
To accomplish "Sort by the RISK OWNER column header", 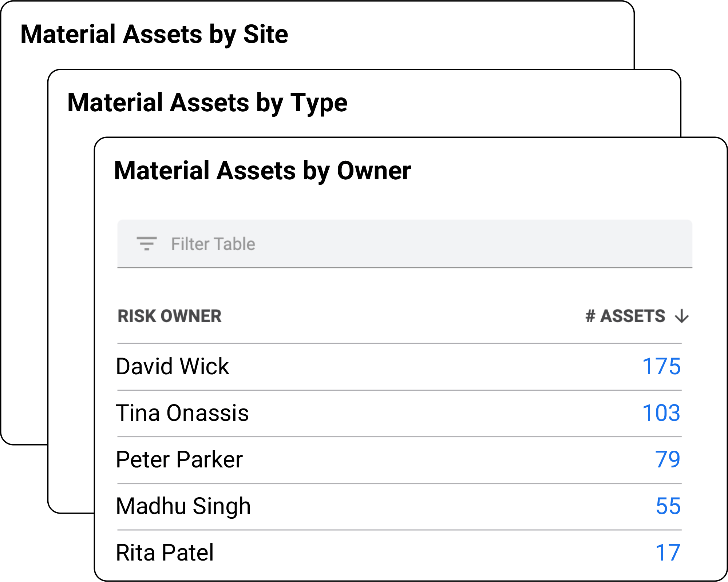I will point(170,316).
